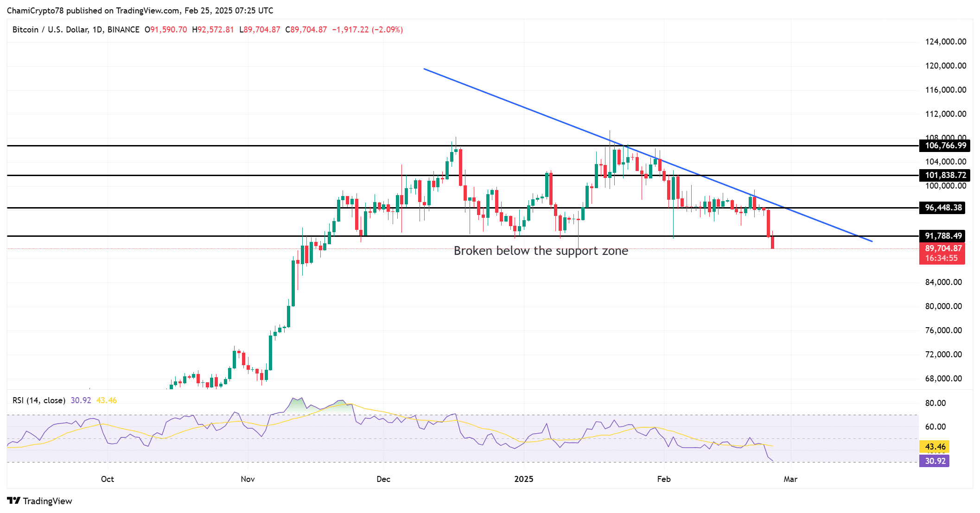Image resolution: width=980 pixels, height=513 pixels.
Task: Click the 106,766.99 price level label
Action: click(945, 146)
